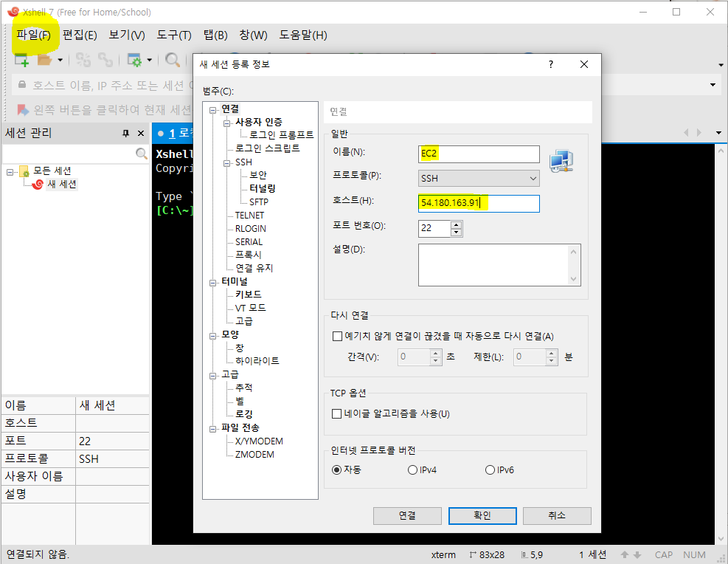
Task: Open the 프로토콜 SSH dropdown
Action: click(x=479, y=179)
